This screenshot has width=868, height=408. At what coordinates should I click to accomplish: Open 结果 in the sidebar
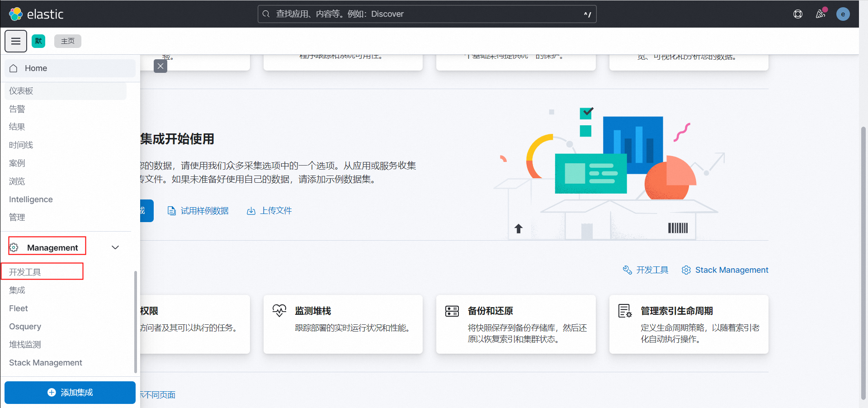17,127
